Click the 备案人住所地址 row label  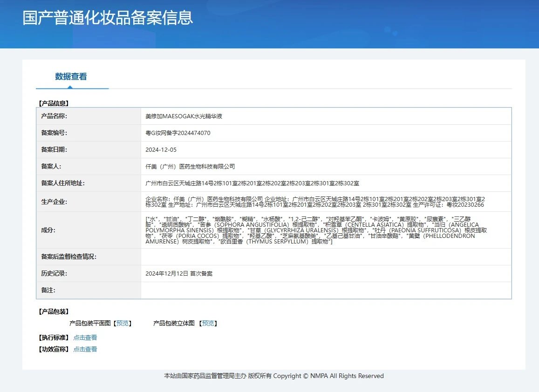click(63, 183)
